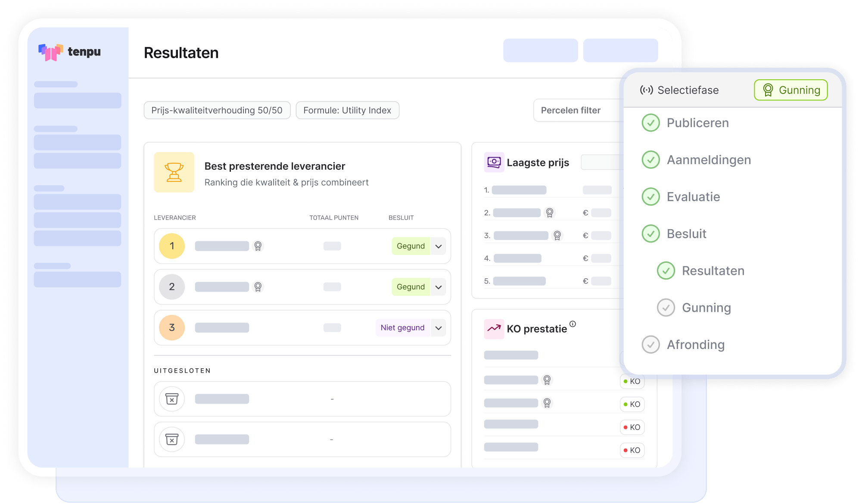Click the green Gunning badge button

[791, 90]
